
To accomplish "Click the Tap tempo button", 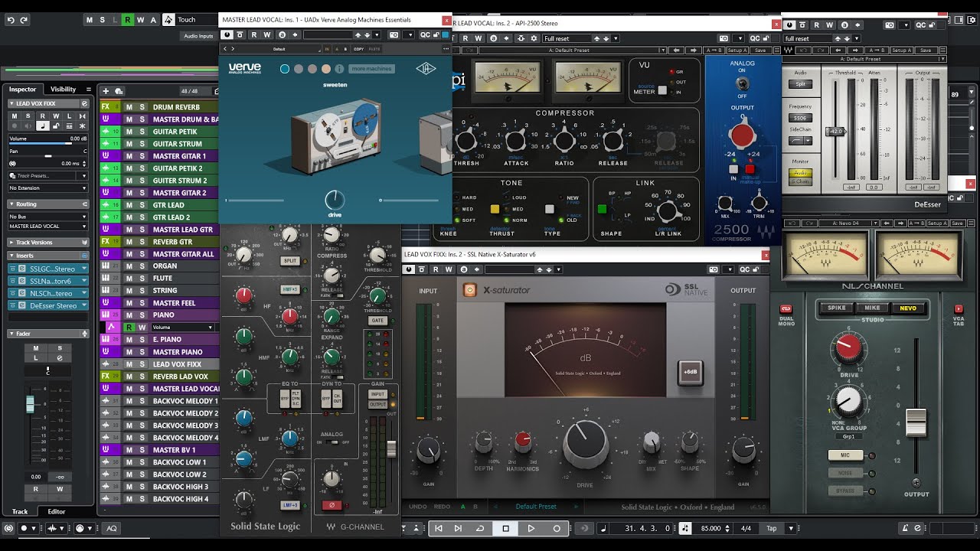I will click(x=771, y=528).
